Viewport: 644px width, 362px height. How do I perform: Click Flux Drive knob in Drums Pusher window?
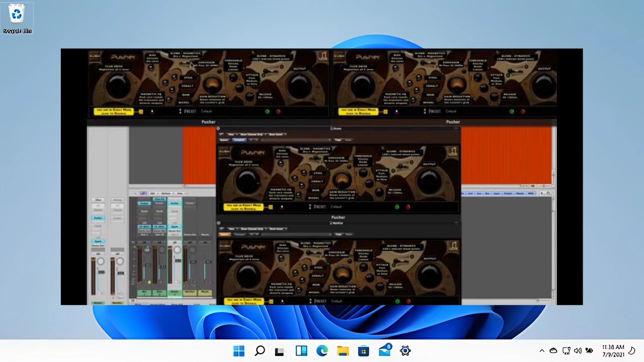(248, 181)
